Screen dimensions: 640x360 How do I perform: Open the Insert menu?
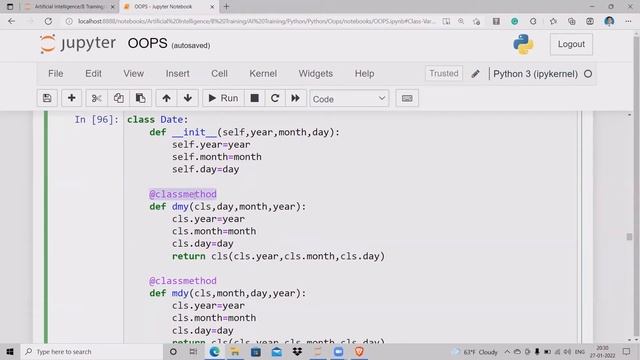(177, 73)
